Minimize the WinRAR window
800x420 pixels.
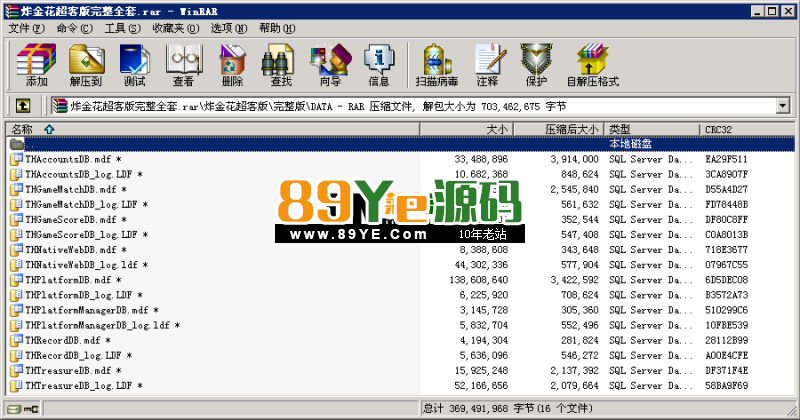click(758, 11)
